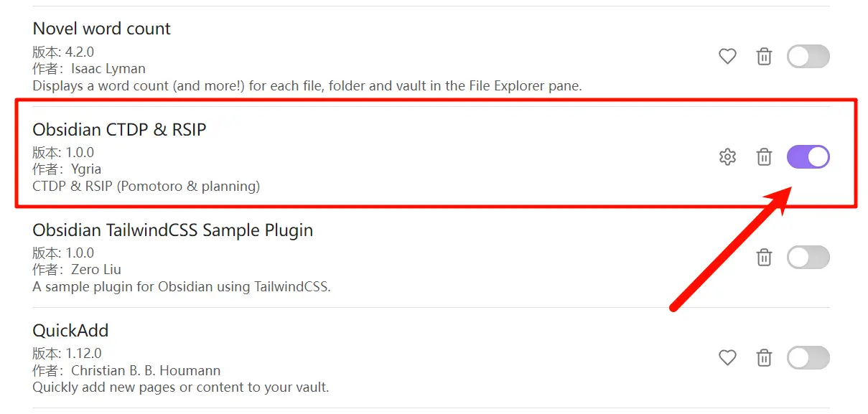The height and width of the screenshot is (414, 868).
Task: Uninstall Obsidian CTDP & RSIP via trash icon
Action: (x=764, y=156)
